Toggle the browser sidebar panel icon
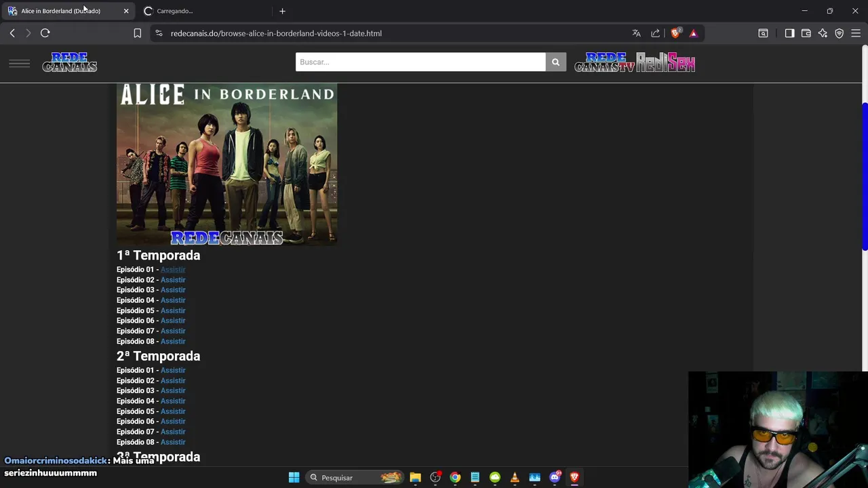The height and width of the screenshot is (488, 868). tap(789, 33)
